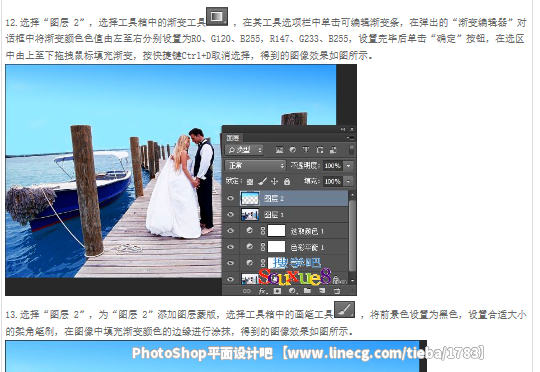Close the layers panel with the X
The image size is (540, 372).
point(352,129)
